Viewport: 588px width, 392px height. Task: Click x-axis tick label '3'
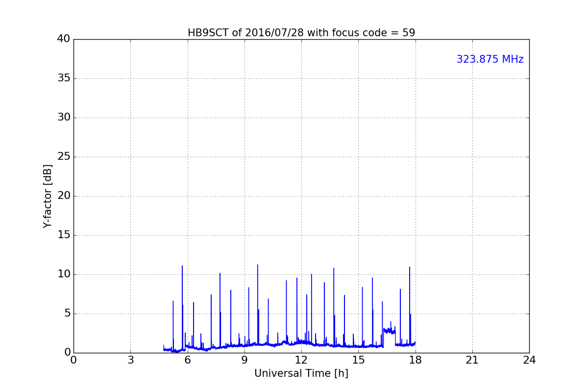pyautogui.click(x=130, y=360)
